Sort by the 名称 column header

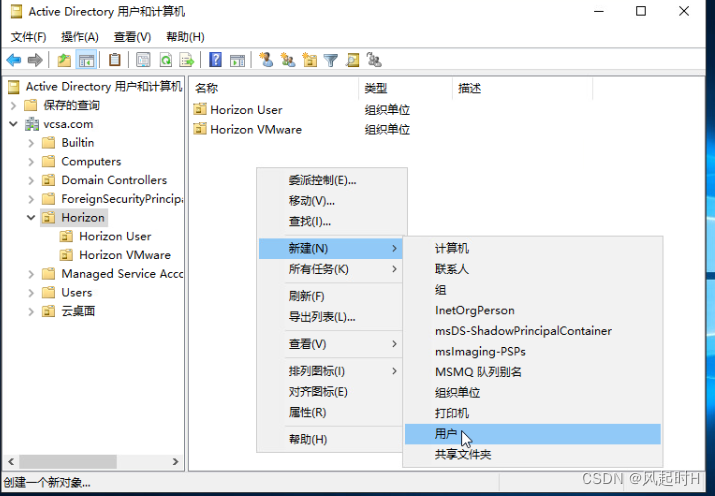tap(275, 88)
